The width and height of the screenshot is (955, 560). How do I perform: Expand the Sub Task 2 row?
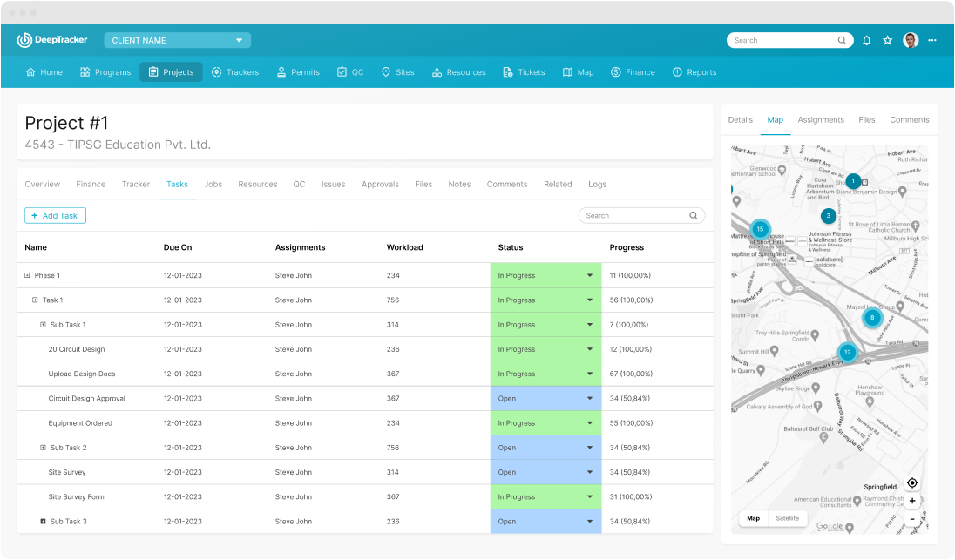[x=43, y=448]
